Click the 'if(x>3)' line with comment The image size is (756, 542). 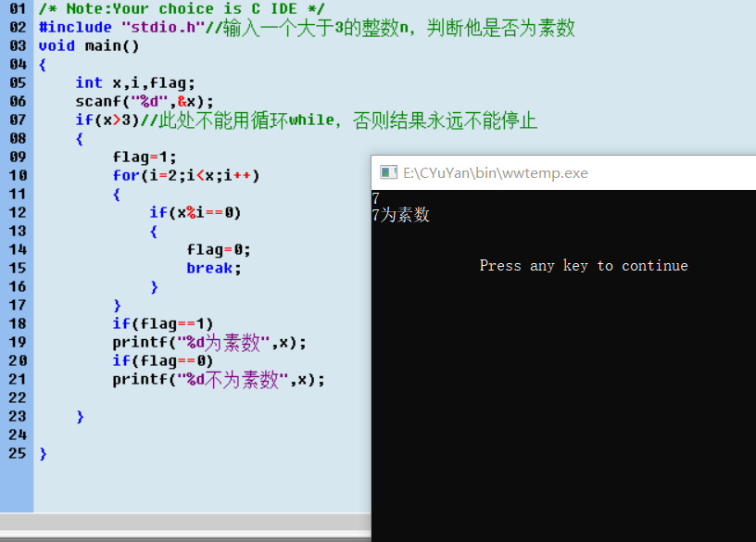[x=306, y=120]
